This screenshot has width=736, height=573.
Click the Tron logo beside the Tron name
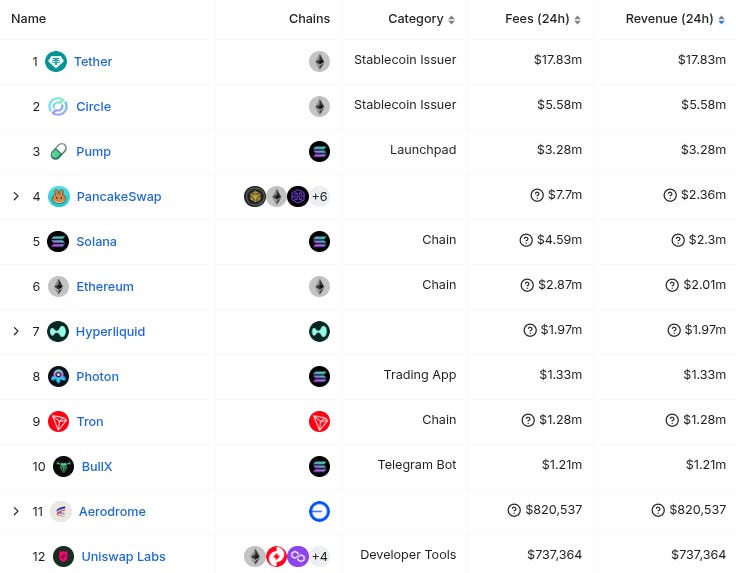pyautogui.click(x=59, y=421)
